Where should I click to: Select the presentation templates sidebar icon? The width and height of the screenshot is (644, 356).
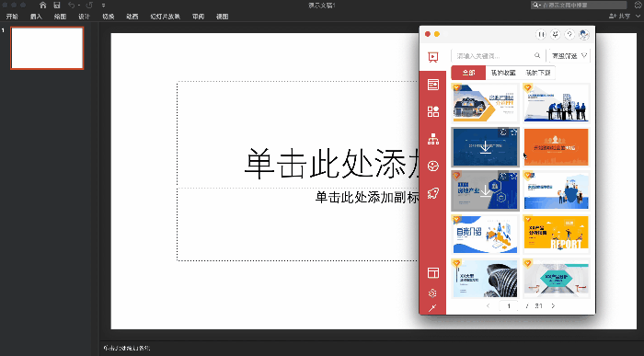(x=433, y=57)
